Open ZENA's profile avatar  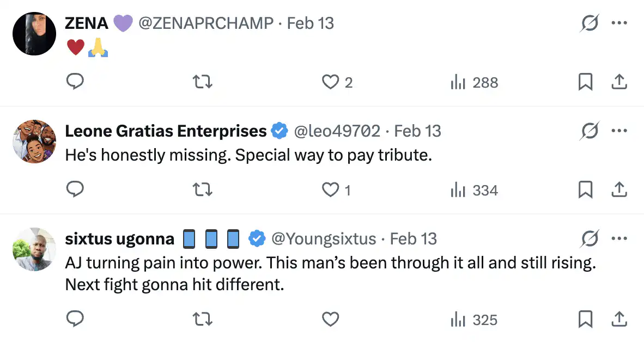[x=34, y=34]
